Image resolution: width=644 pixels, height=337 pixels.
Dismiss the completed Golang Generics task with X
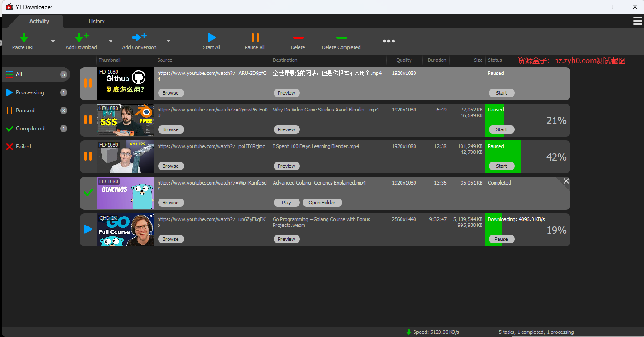[x=566, y=181]
